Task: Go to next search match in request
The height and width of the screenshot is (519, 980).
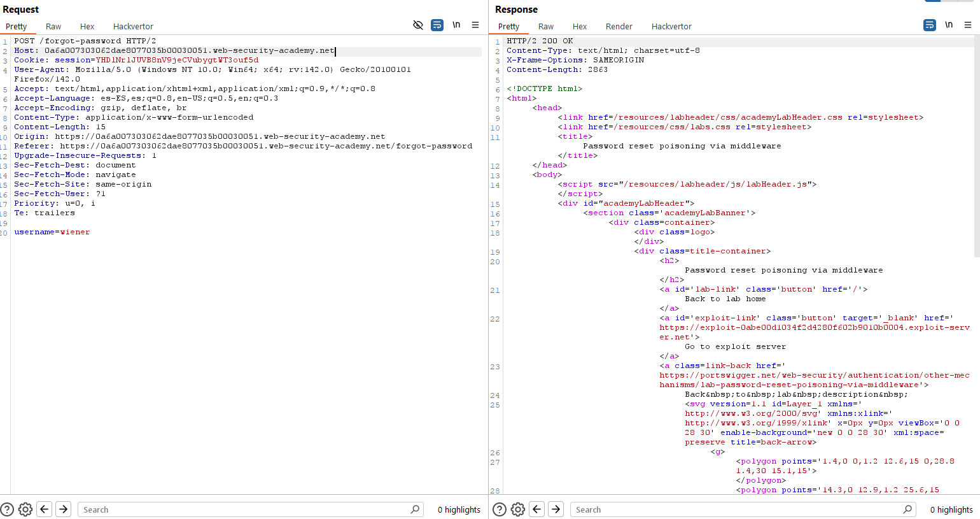Action: tap(63, 509)
